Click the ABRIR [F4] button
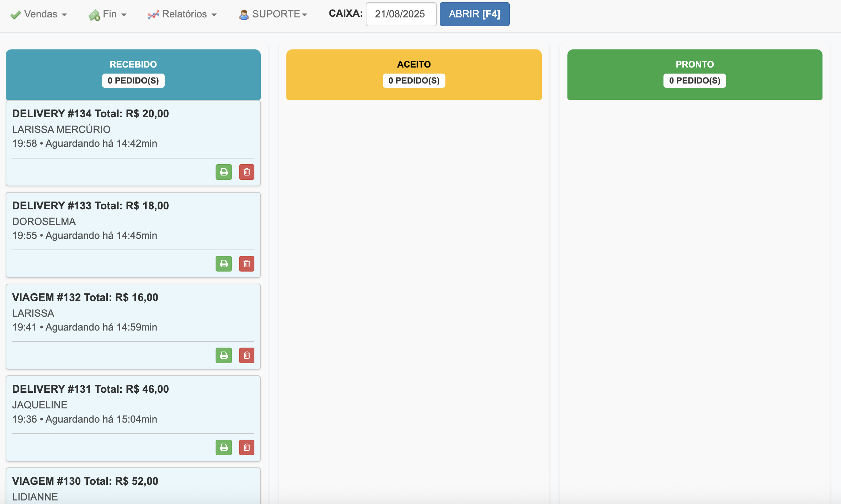This screenshot has width=841, height=504. 474,14
